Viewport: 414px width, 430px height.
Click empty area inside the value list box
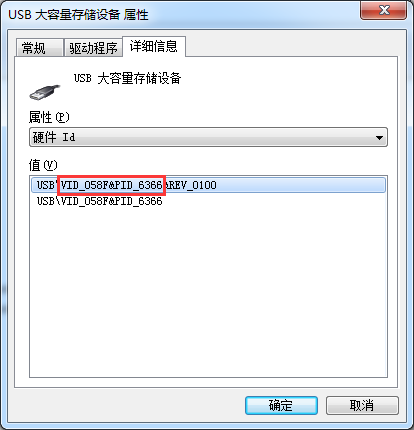(208, 290)
